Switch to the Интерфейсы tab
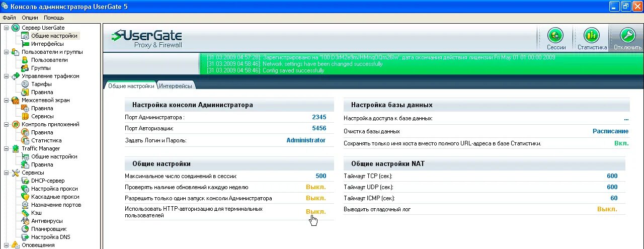644x249 pixels. click(x=176, y=86)
